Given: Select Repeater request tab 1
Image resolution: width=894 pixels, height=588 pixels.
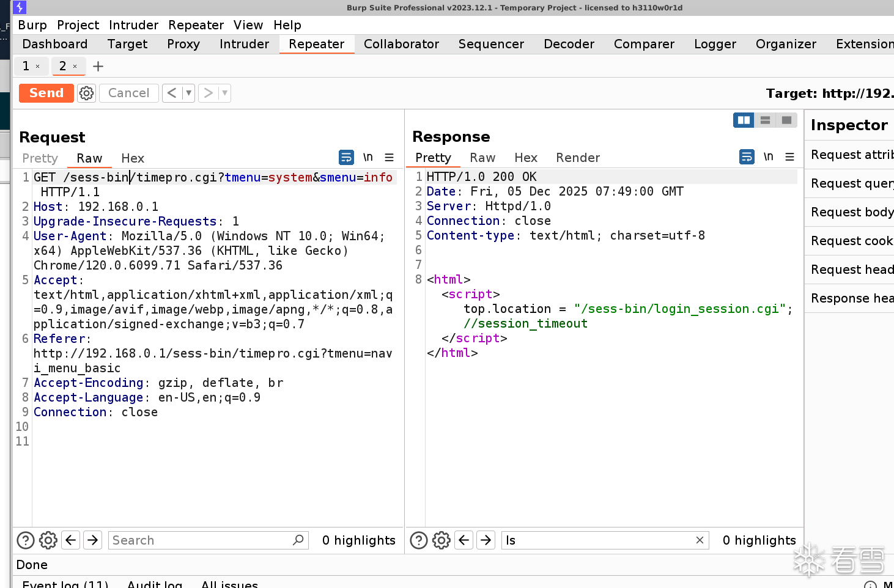Looking at the screenshot, I should click(x=26, y=66).
